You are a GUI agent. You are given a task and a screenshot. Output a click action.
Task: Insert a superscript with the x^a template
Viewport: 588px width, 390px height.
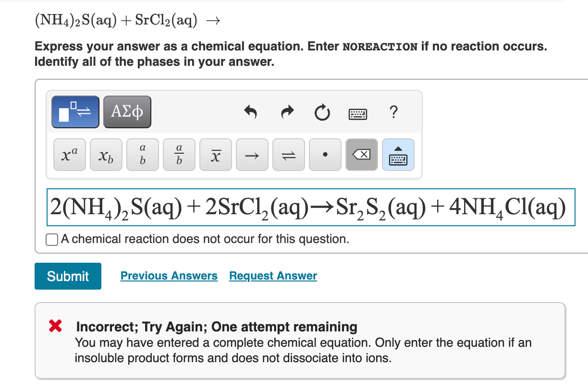pyautogui.click(x=70, y=154)
